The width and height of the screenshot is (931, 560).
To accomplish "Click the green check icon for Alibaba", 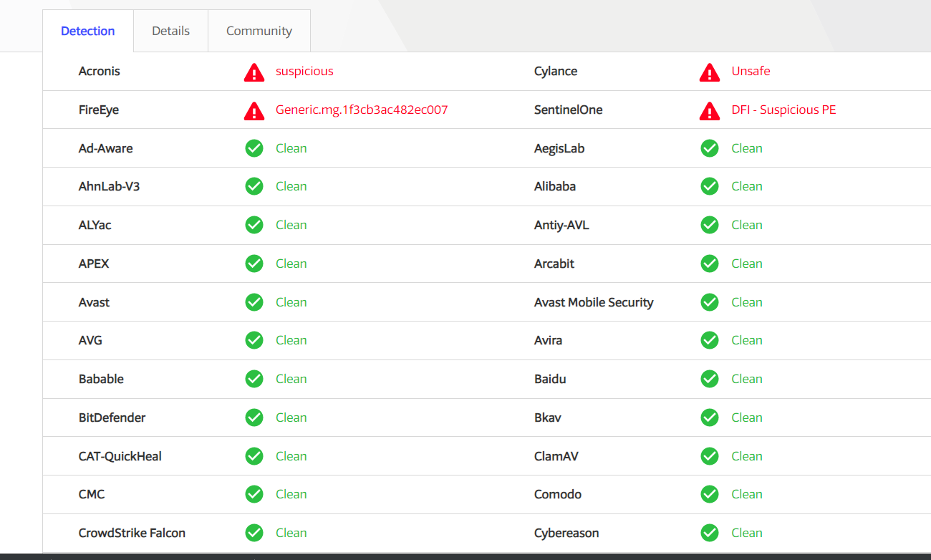I will coord(710,186).
